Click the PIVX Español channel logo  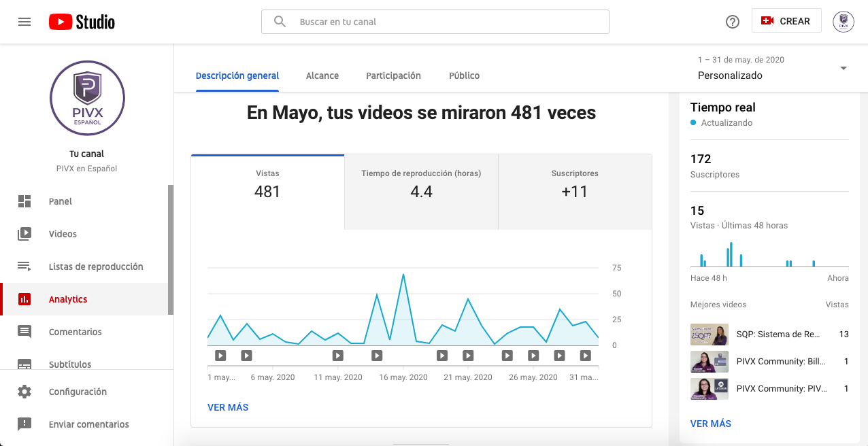87,98
